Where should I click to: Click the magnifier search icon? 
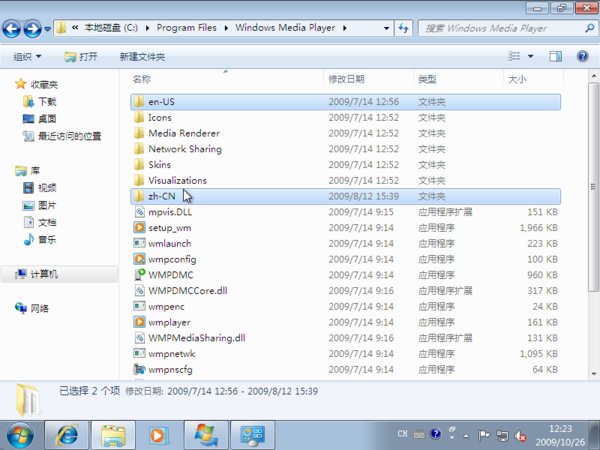pyautogui.click(x=590, y=28)
